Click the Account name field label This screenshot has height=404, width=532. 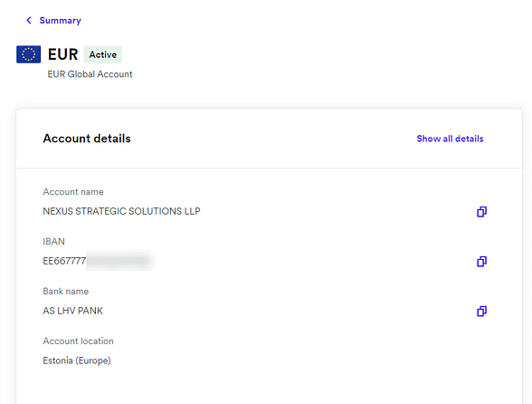click(x=73, y=192)
